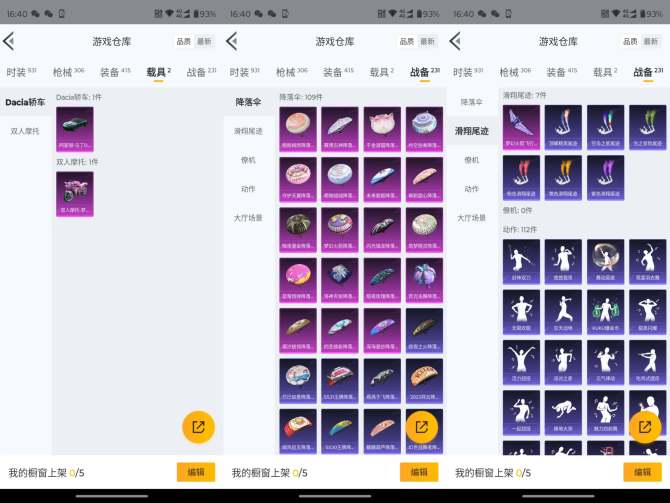
Task: Open the 时装 tab on left screen
Action: point(21,72)
